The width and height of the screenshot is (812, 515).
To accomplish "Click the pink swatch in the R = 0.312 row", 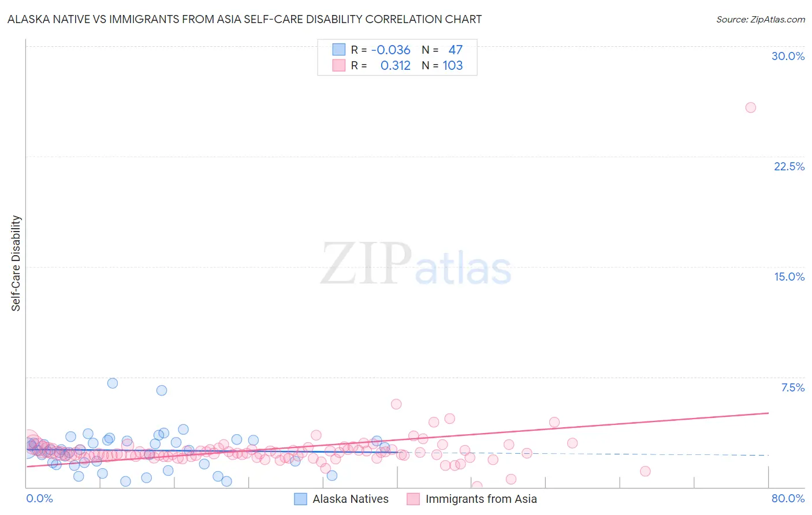I will click(x=338, y=65).
